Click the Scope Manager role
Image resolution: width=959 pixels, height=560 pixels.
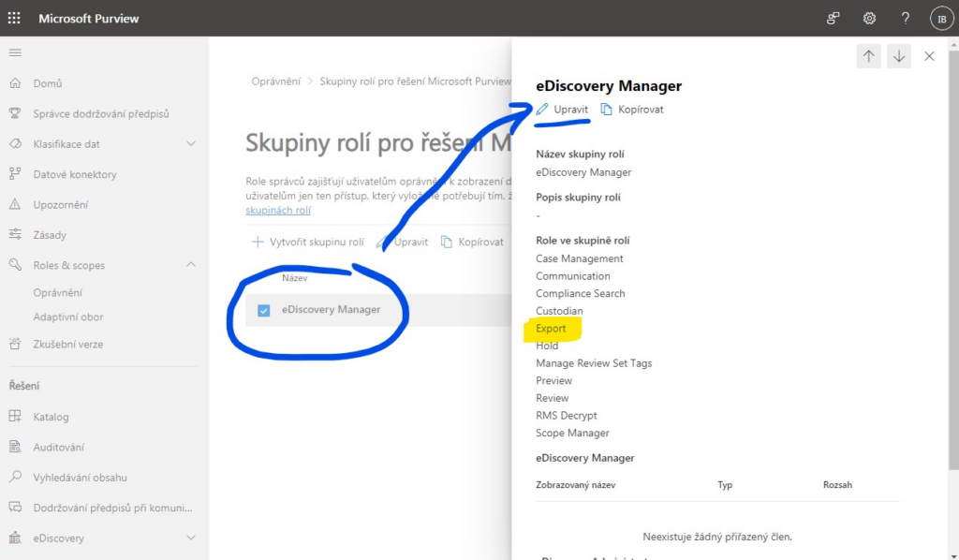click(x=572, y=433)
